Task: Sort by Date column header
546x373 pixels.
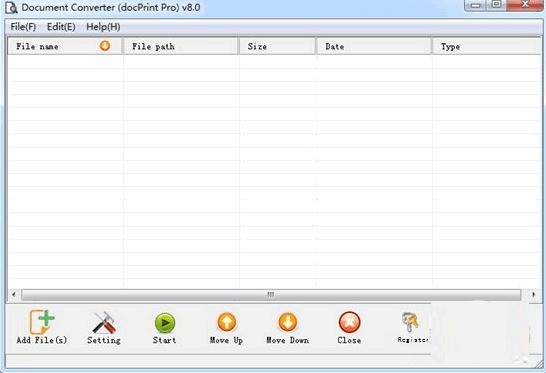Action: (374, 46)
